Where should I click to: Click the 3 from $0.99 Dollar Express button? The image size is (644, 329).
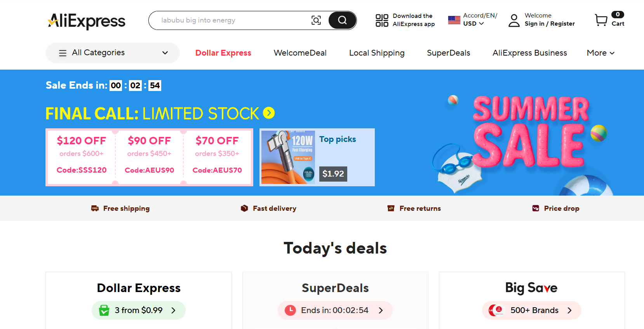coord(138,310)
